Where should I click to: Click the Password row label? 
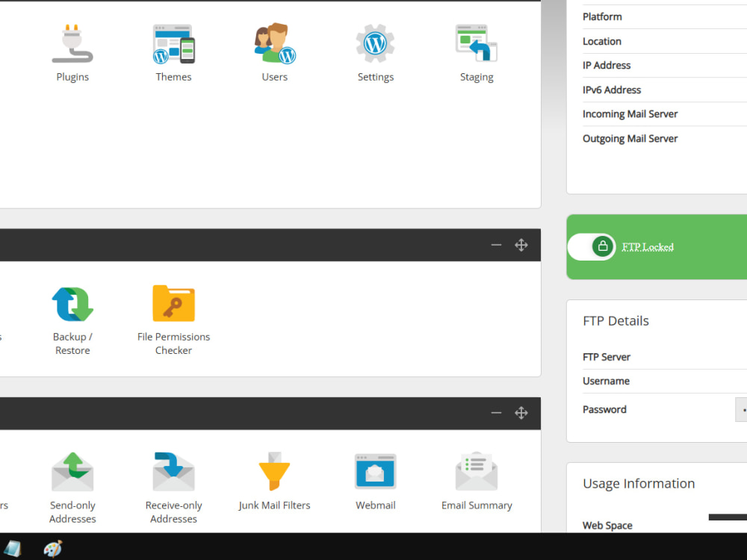604,409
